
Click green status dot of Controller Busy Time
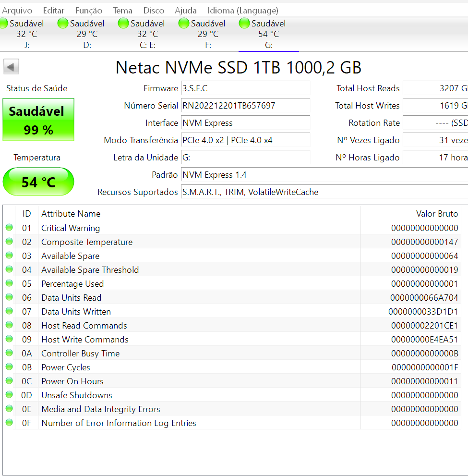coord(9,353)
